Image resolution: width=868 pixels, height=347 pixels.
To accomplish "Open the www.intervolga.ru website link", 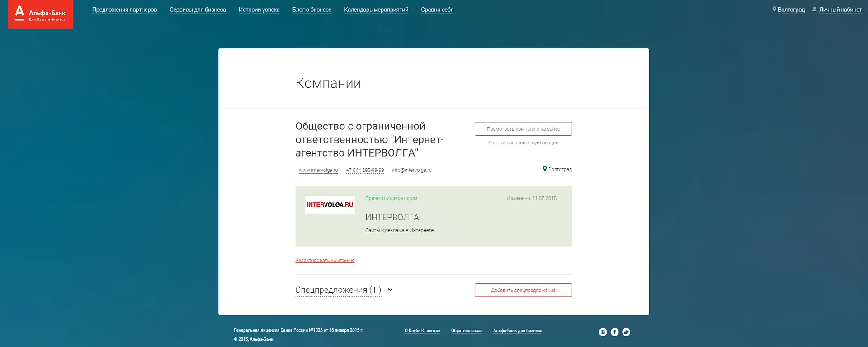I will (x=318, y=170).
